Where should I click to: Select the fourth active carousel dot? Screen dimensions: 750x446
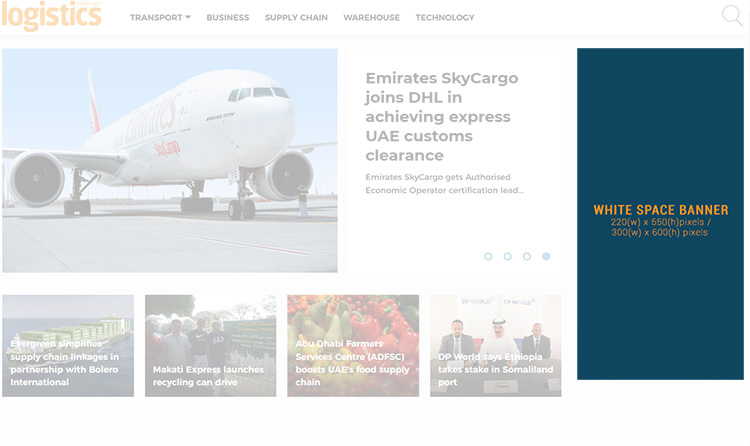tap(546, 256)
